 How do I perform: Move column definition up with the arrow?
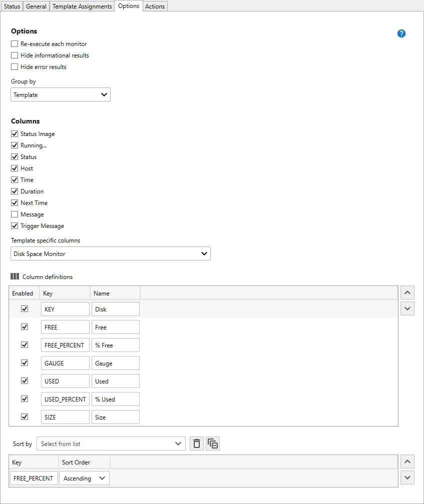coord(407,292)
